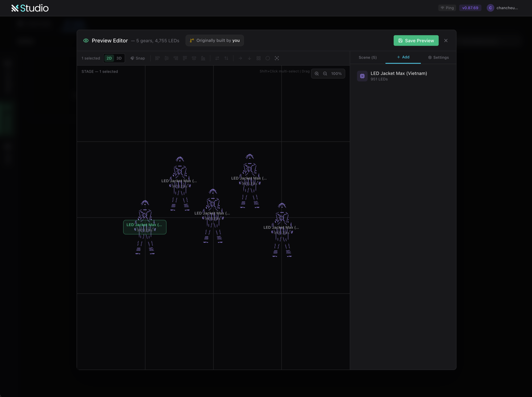Click the chip icon beside LED Jacket Max
The height and width of the screenshot is (397, 532).
[362, 76]
